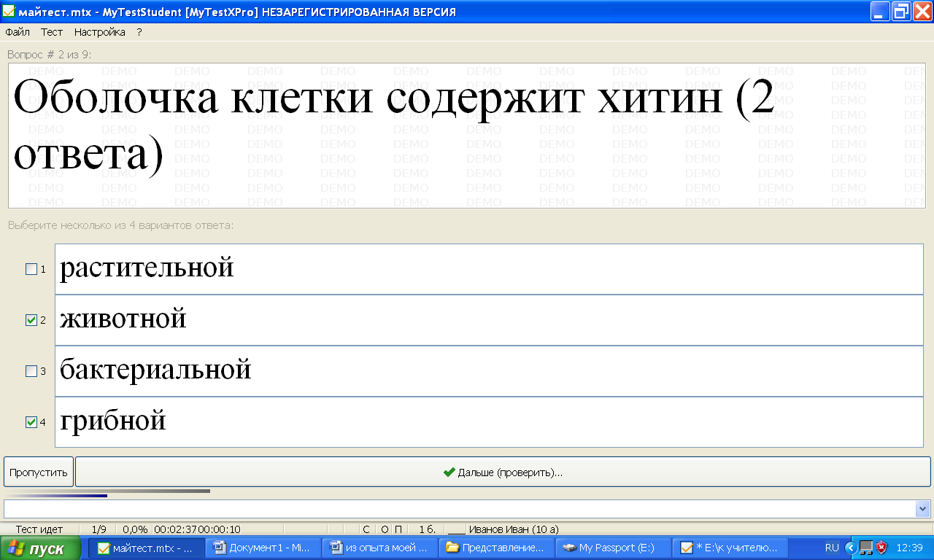Viewport: 934px width, 560px height.
Task: Open Представление folder taskbar item
Action: pos(496,548)
